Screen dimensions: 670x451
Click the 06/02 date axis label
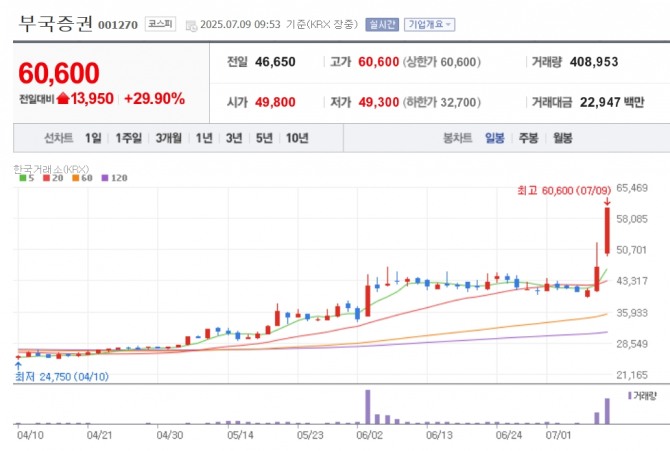pos(370,435)
